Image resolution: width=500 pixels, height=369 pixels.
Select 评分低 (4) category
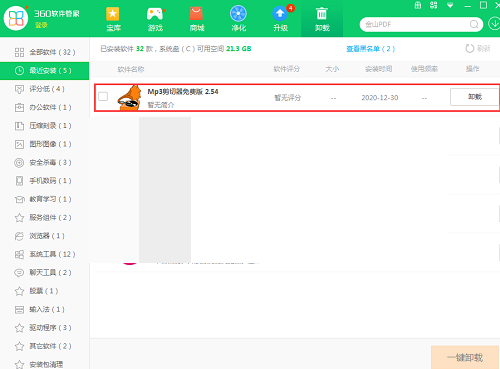pos(44,89)
